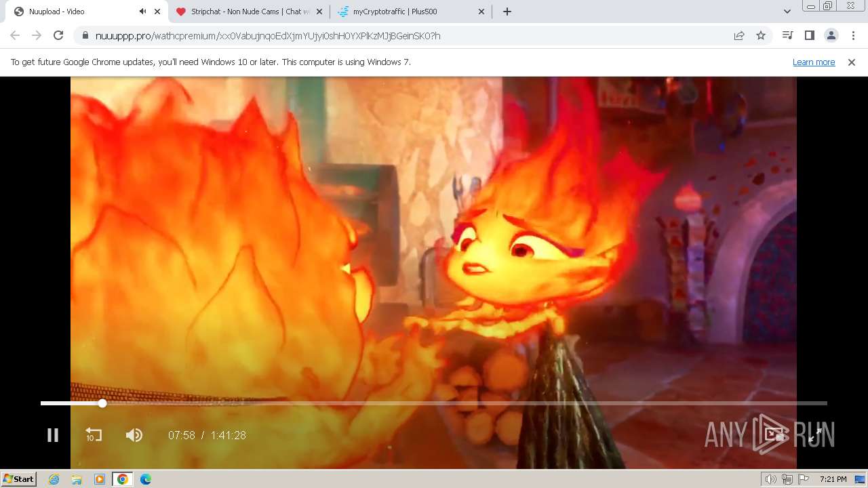Close the Stripchat tab
Viewport: 868px width, 488px height.
tap(319, 12)
